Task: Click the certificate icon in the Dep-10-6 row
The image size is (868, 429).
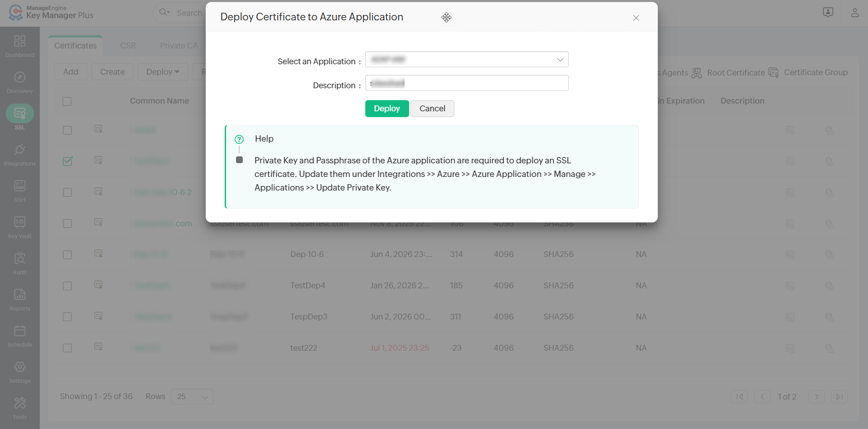Action: (x=98, y=253)
